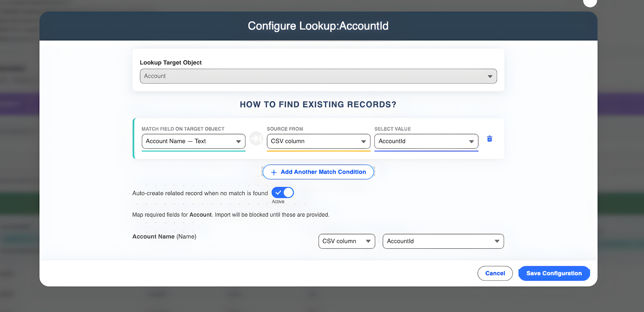The image size is (644, 312).
Task: Click the trash icon to delete match condition
Action: 489,139
